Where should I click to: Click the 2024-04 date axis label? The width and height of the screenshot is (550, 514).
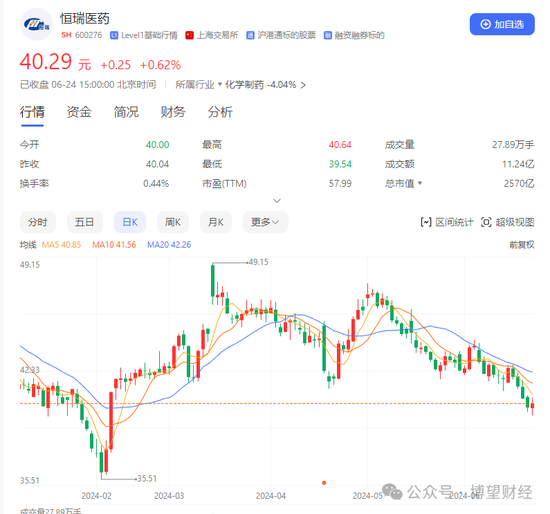[271, 496]
